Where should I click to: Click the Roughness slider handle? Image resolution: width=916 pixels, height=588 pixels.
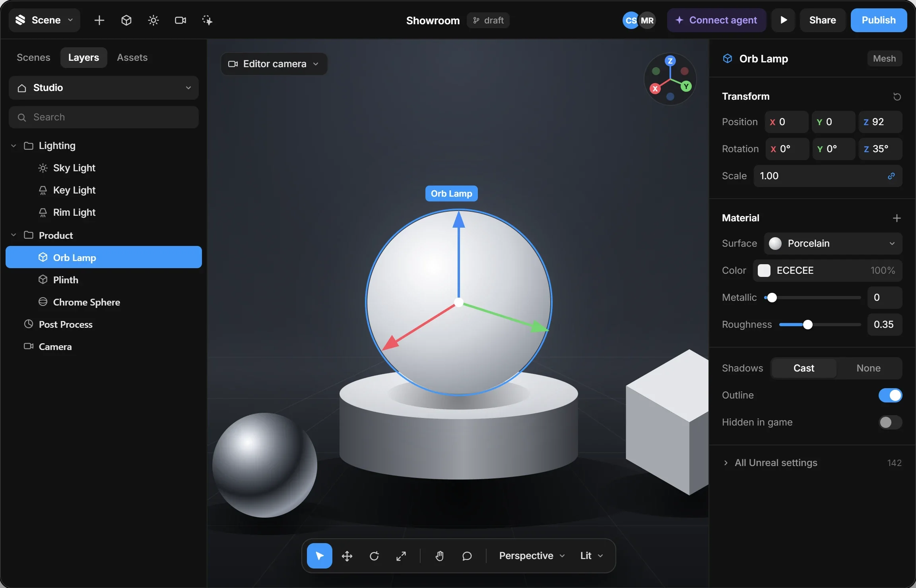point(807,325)
